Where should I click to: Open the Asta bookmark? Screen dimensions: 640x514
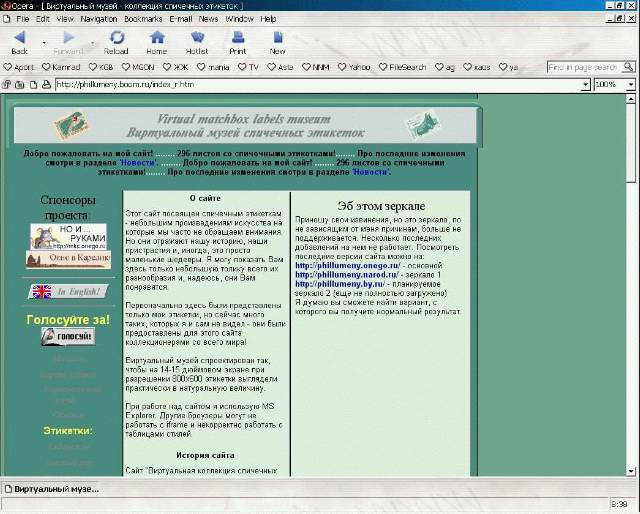point(280,67)
